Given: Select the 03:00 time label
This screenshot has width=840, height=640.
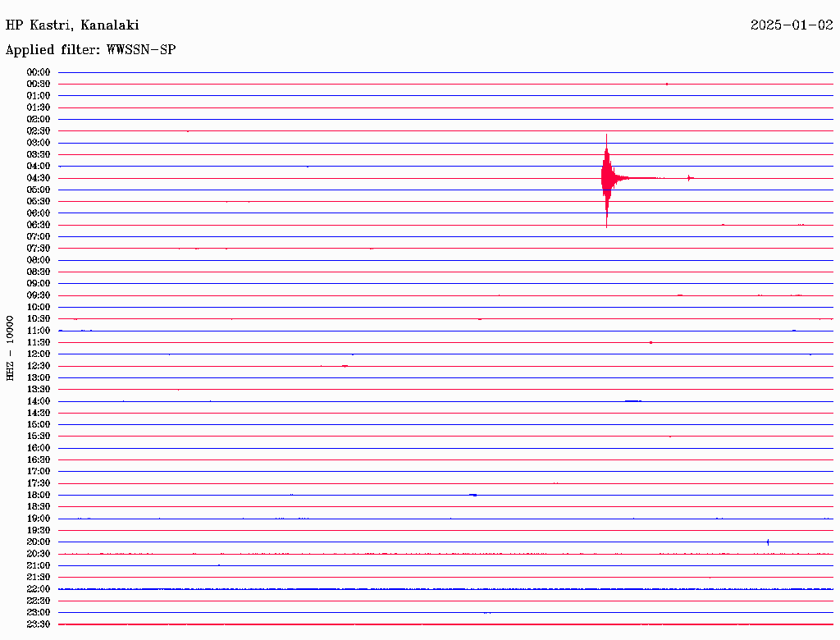Looking at the screenshot, I should point(39,143).
